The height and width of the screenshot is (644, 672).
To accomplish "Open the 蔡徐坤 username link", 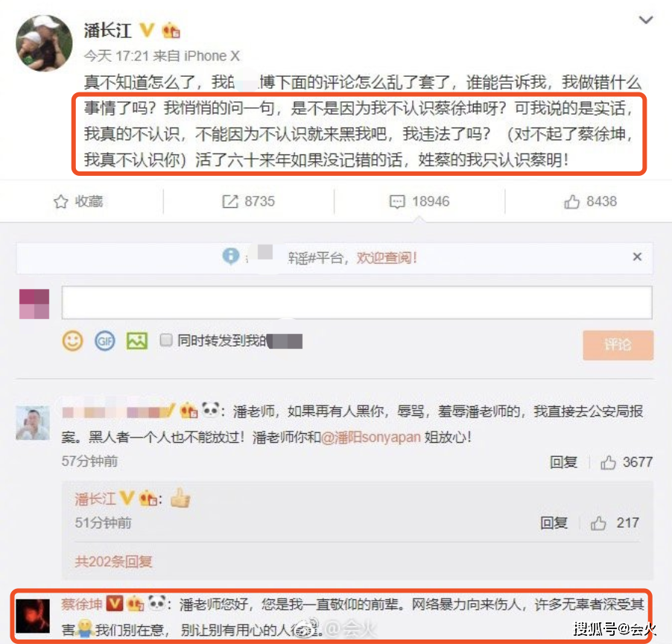I will [x=82, y=604].
